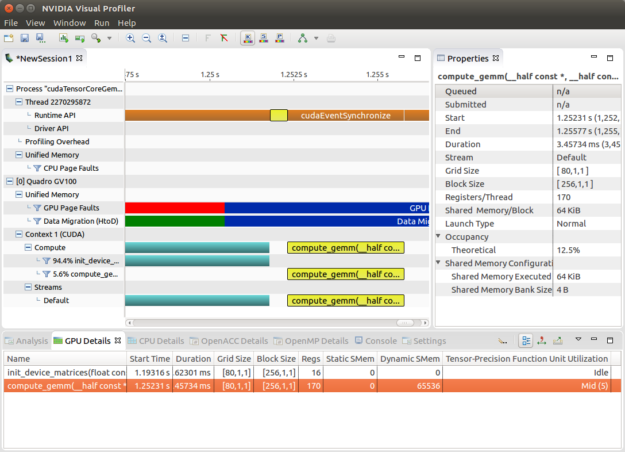This screenshot has height=452, width=625.
Task: Click the run application profile icon
Action: click(80, 38)
